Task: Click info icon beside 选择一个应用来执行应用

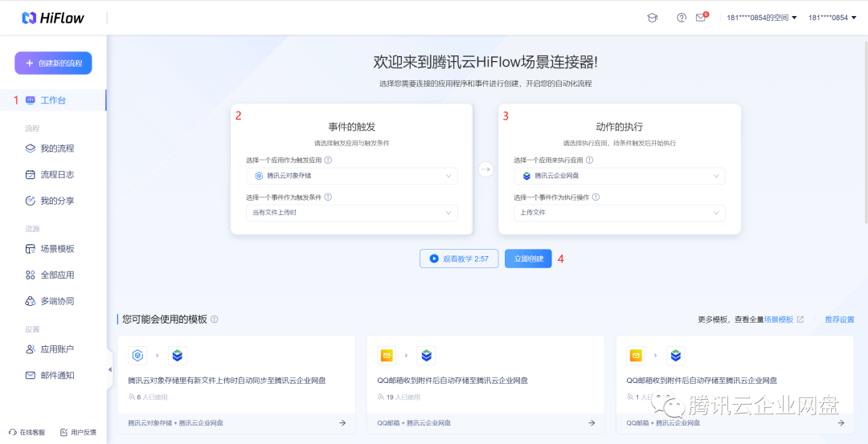Action: [590, 160]
